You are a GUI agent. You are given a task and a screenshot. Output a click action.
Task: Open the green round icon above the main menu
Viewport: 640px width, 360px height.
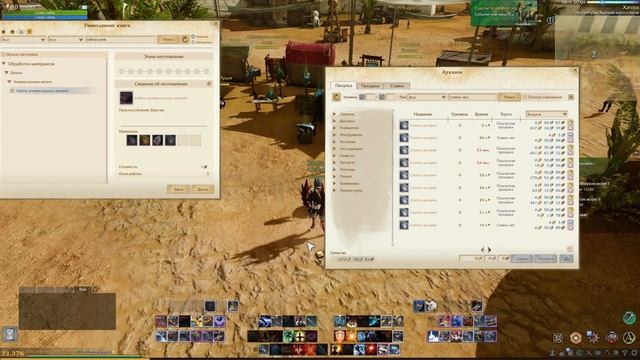(629, 318)
